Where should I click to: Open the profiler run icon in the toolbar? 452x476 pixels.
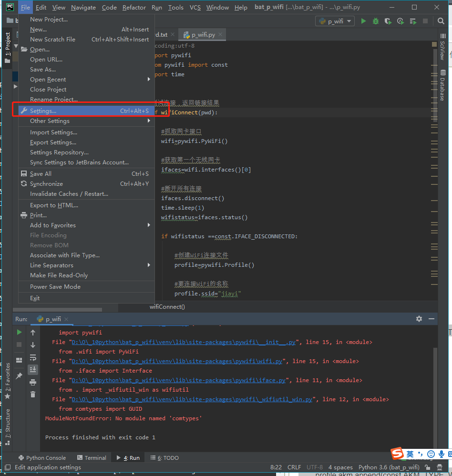(401, 21)
